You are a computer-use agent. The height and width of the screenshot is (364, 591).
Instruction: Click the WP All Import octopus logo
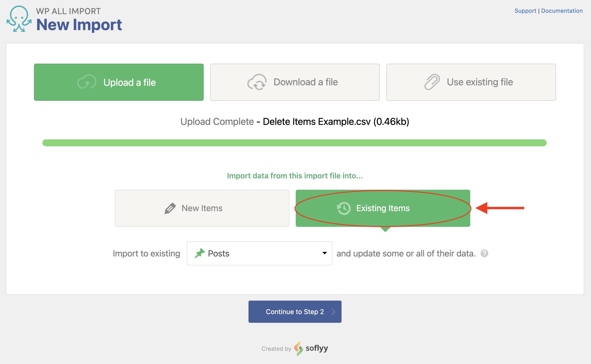(x=19, y=19)
